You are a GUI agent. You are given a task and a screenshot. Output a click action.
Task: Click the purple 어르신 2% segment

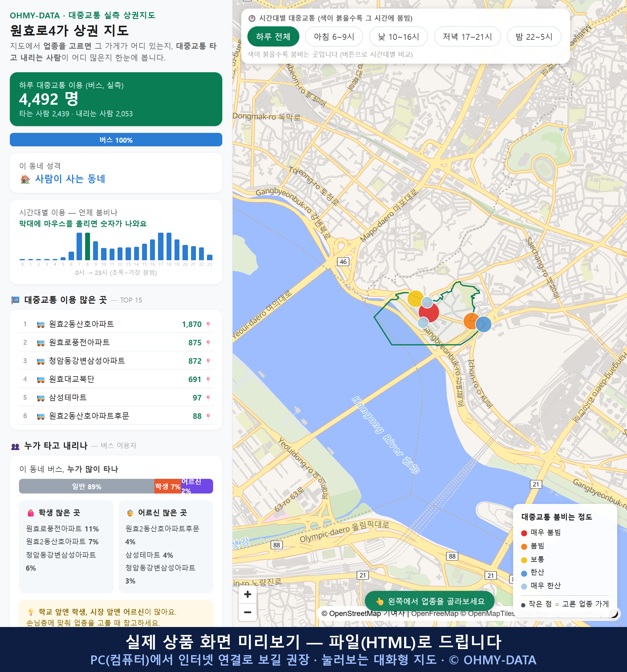pos(197,486)
